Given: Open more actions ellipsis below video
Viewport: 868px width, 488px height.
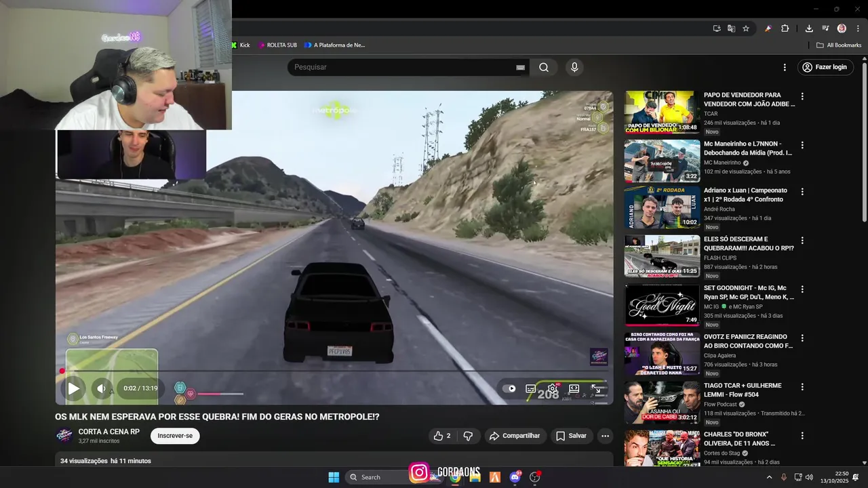Looking at the screenshot, I should click(605, 436).
